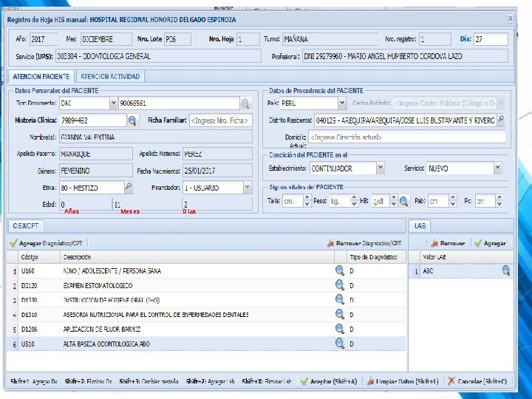Click Aceptar (Shift+A) button
Image resolution: width=532 pixels, height=399 pixels.
coord(330,381)
